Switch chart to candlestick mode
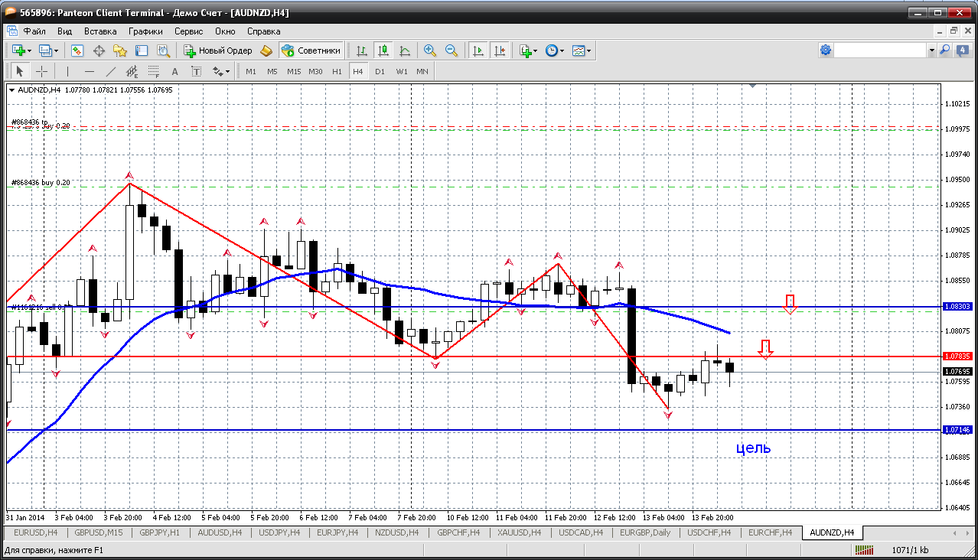978x560 pixels. pyautogui.click(x=383, y=50)
